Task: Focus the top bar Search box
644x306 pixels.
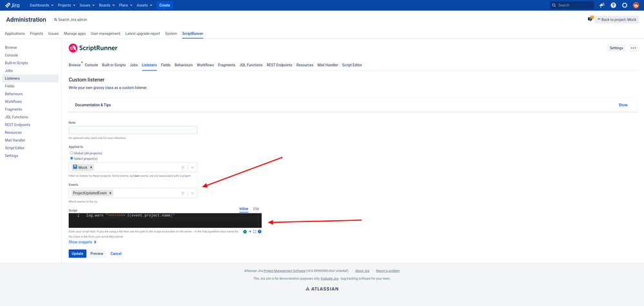Action: pos(572,5)
